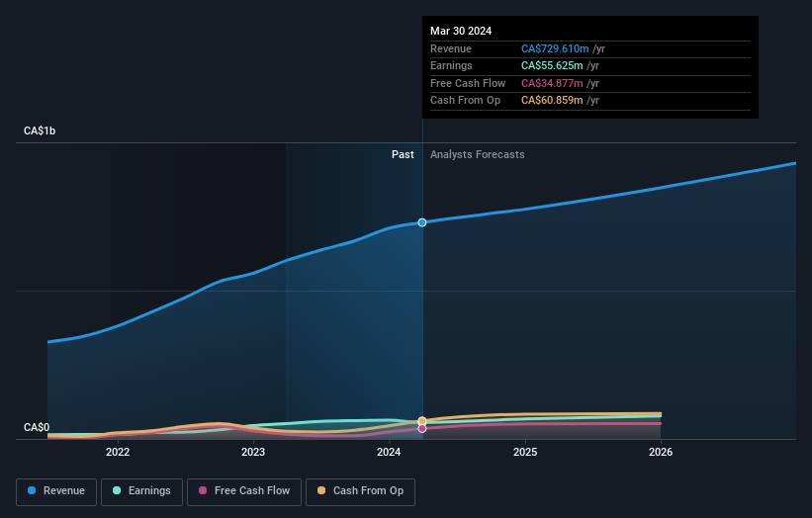Toggle the Revenue legend button
The width and height of the screenshot is (812, 518).
[x=56, y=491]
